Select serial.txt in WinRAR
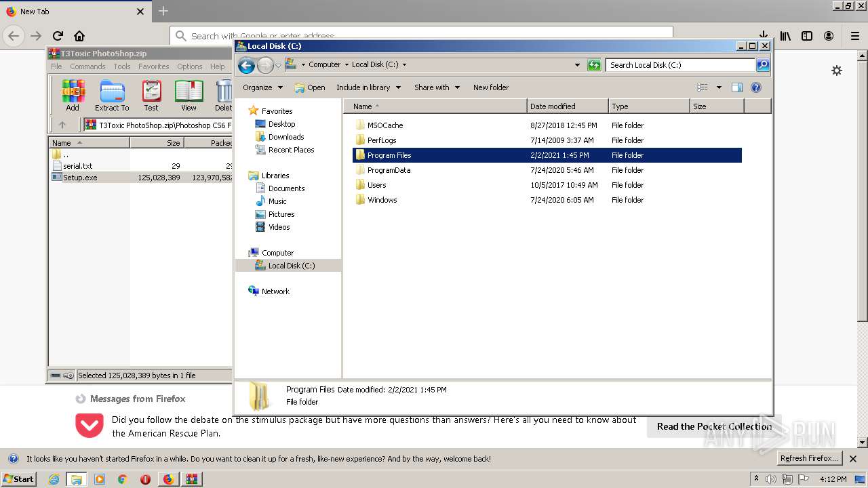868x488 pixels. coord(77,166)
